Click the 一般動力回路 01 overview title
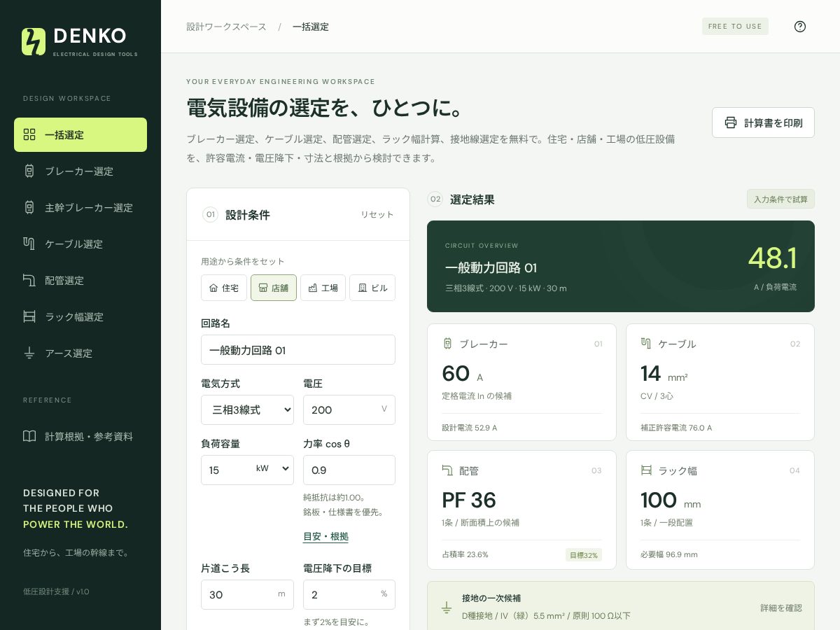 (x=491, y=268)
